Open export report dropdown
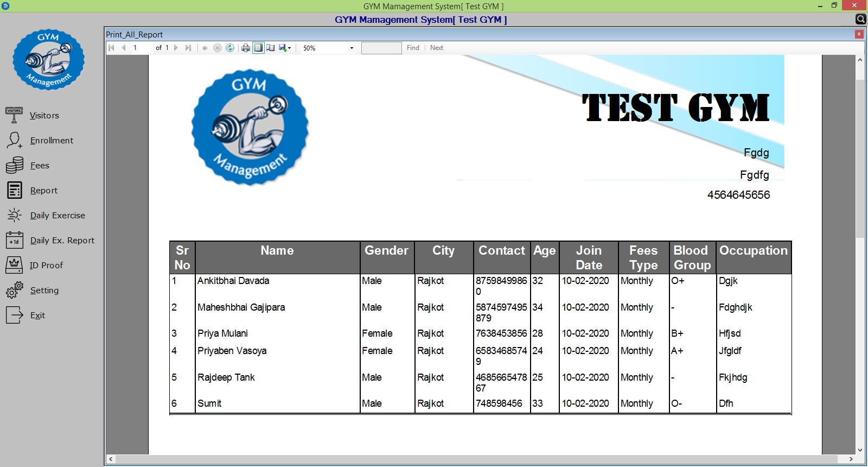This screenshot has height=467, width=868. (x=285, y=48)
